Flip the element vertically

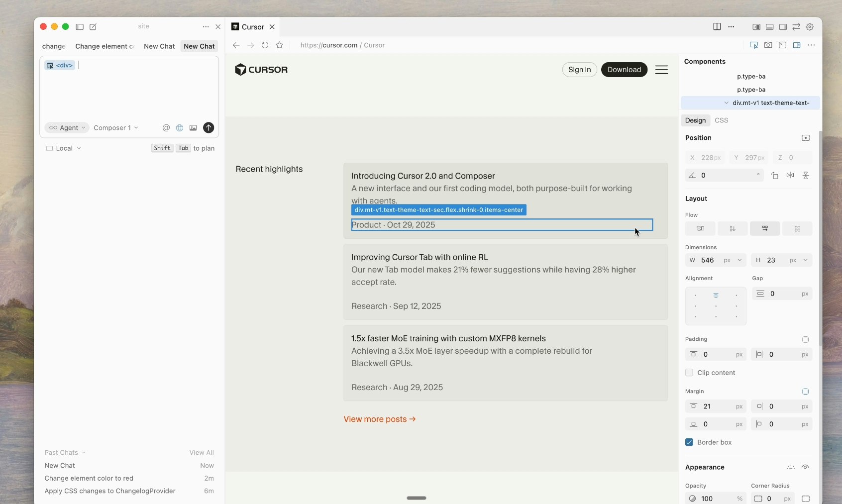[806, 176]
